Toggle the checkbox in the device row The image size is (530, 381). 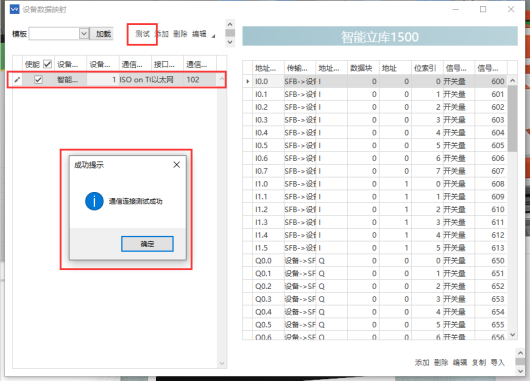[x=38, y=79]
